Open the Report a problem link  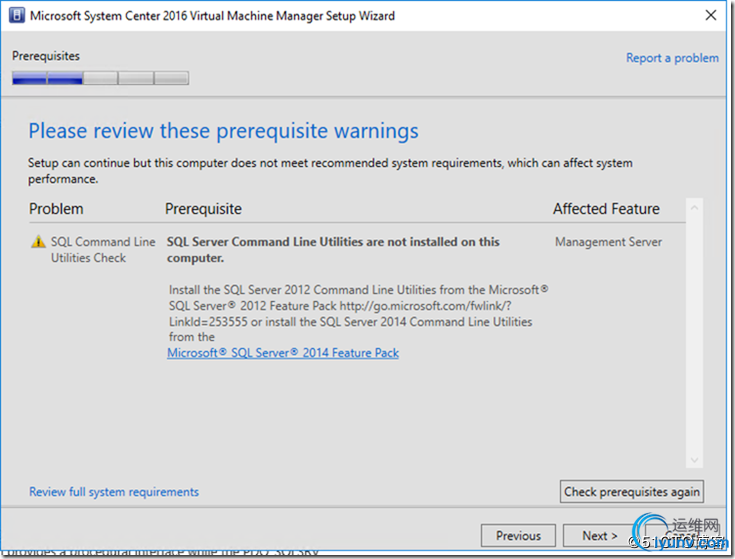(x=672, y=58)
